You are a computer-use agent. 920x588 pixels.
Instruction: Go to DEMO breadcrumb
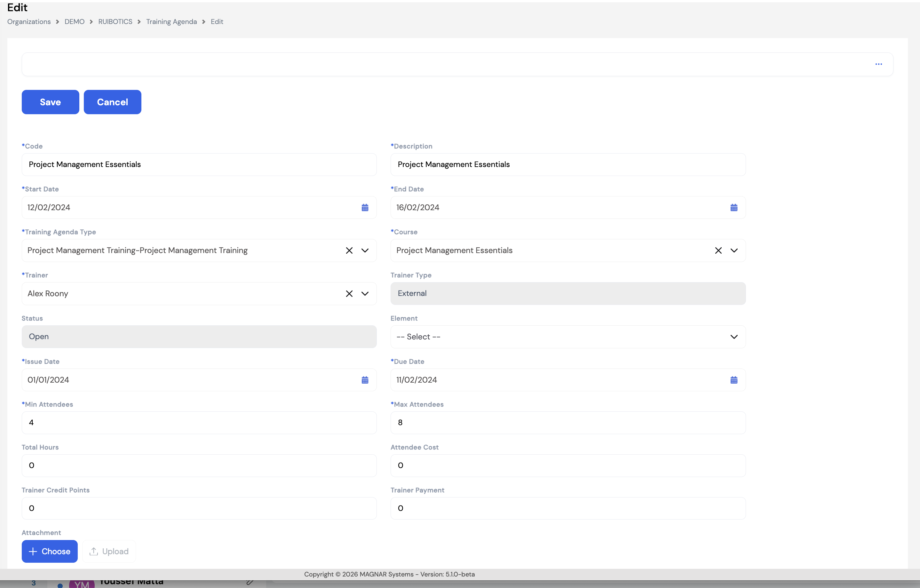coord(75,22)
